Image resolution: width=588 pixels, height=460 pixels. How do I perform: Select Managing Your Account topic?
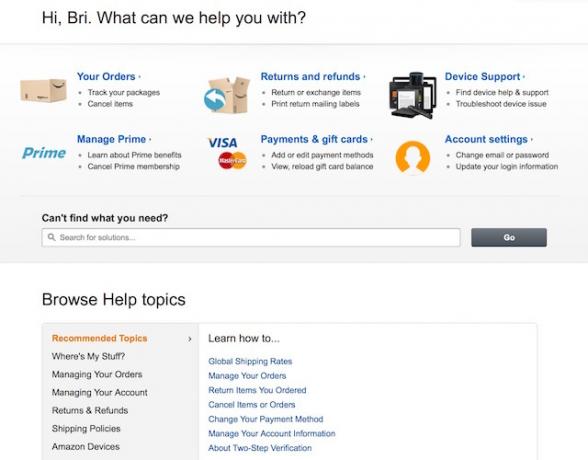pyautogui.click(x=100, y=393)
